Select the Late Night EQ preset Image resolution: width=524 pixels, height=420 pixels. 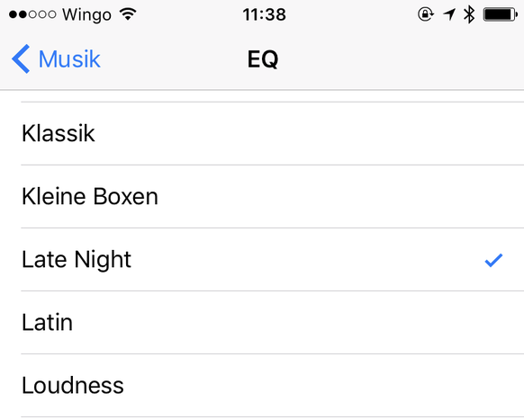pyautogui.click(x=262, y=259)
